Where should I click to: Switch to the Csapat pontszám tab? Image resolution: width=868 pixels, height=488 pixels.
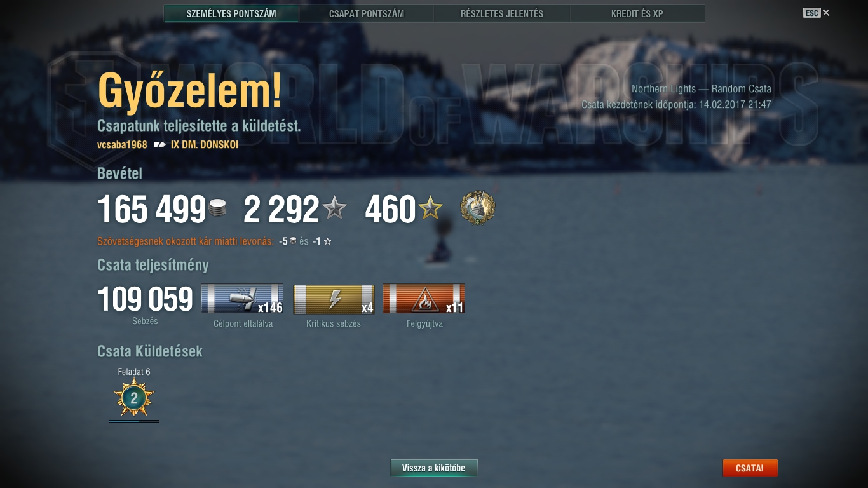(x=367, y=13)
